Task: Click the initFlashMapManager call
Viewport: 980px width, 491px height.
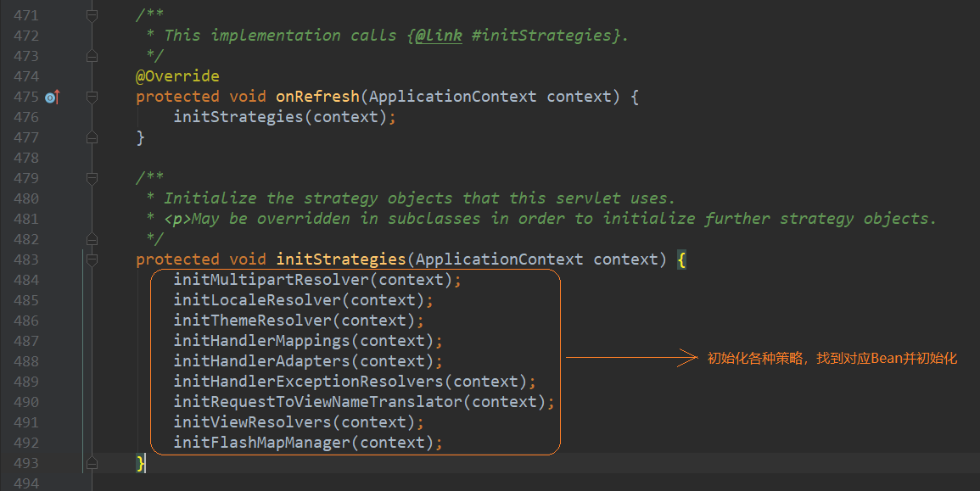Action: point(265,443)
